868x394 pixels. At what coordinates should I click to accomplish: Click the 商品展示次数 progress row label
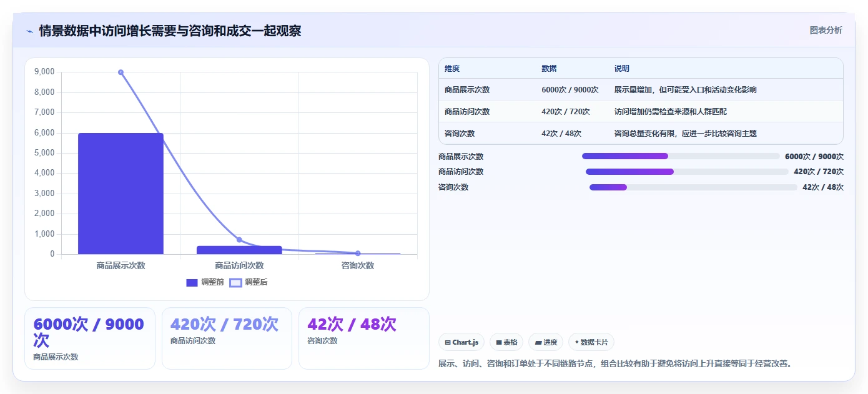(461, 157)
